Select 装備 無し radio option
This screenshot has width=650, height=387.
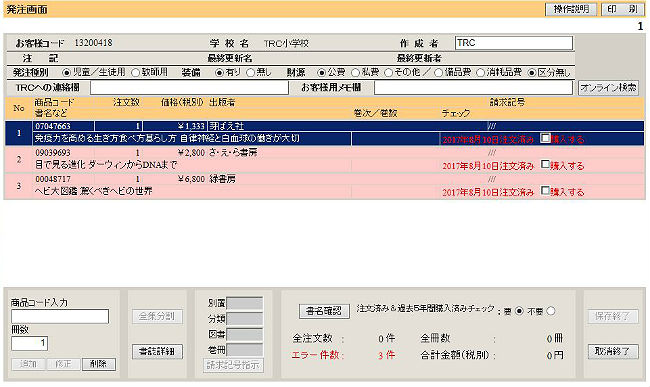click(250, 73)
